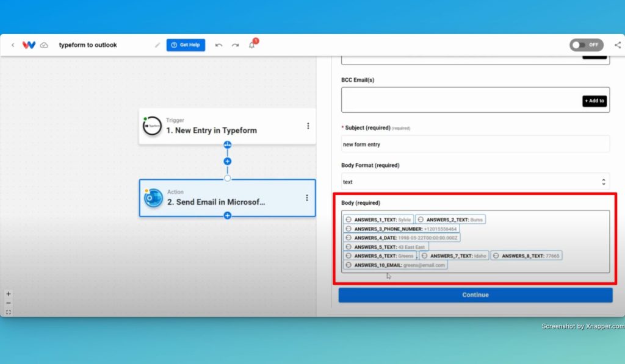Open the Body Format dropdown showing text

[475, 182]
